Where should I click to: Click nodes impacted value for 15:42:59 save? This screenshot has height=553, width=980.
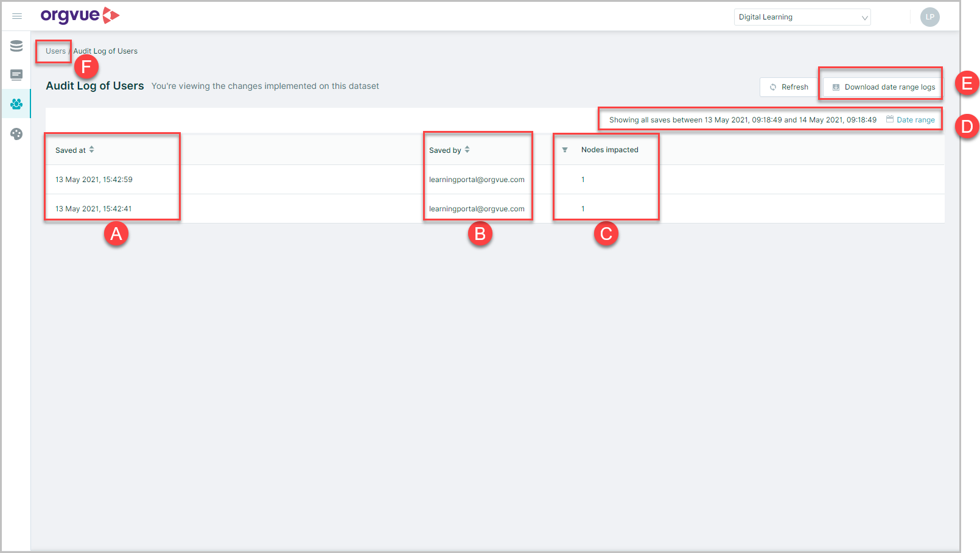pos(583,180)
